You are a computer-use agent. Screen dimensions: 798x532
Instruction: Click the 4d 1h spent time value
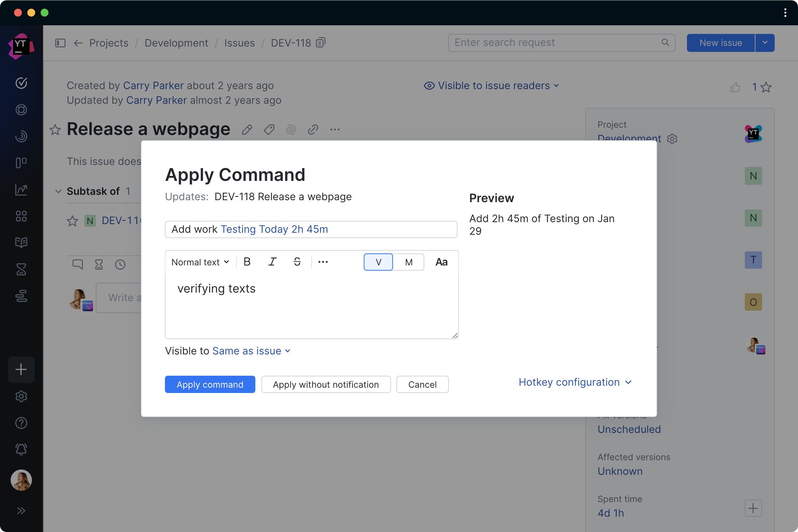pos(611,513)
